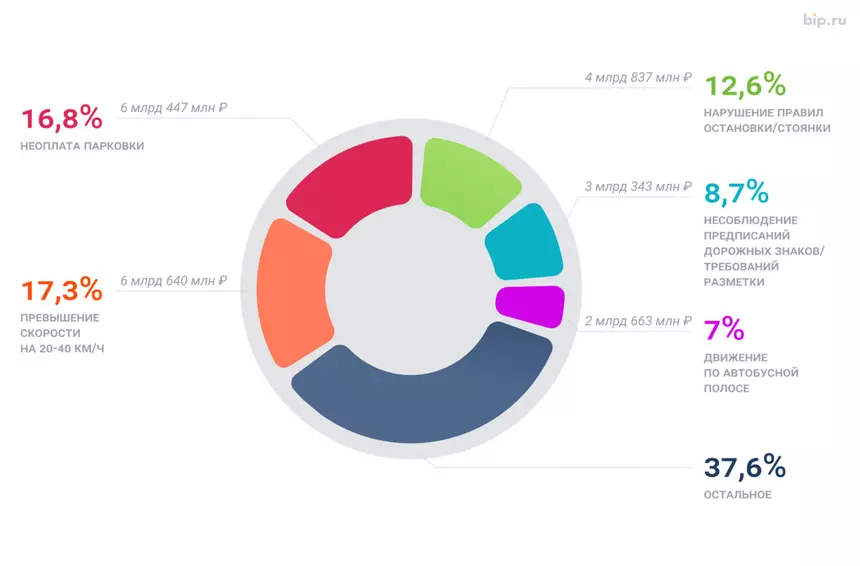Click the magenta bus lane segment
Image resolution: width=860 pixels, height=566 pixels.
(532, 305)
